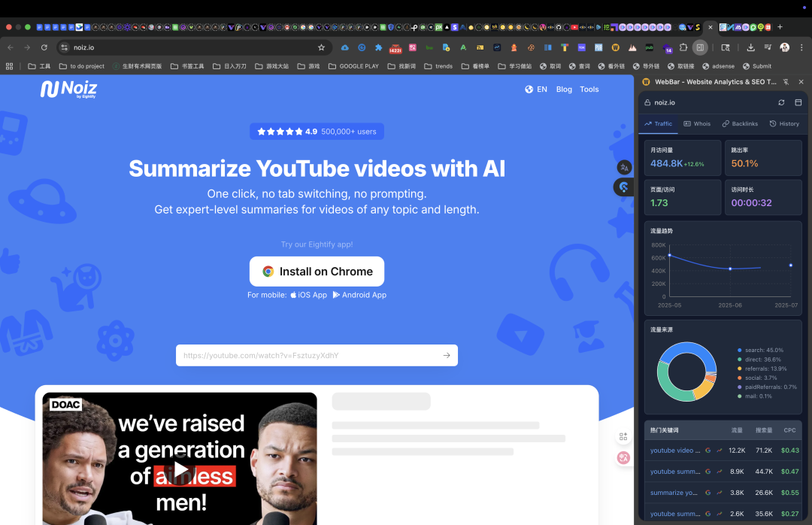Open the Chrome three-dot menu
This screenshot has height=525, width=812.
point(801,47)
